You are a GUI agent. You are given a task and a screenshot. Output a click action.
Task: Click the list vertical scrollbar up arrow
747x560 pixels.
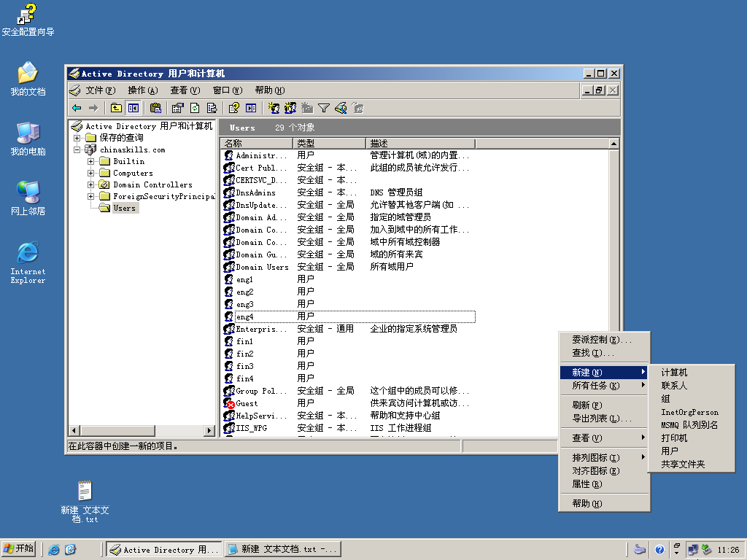tap(614, 144)
